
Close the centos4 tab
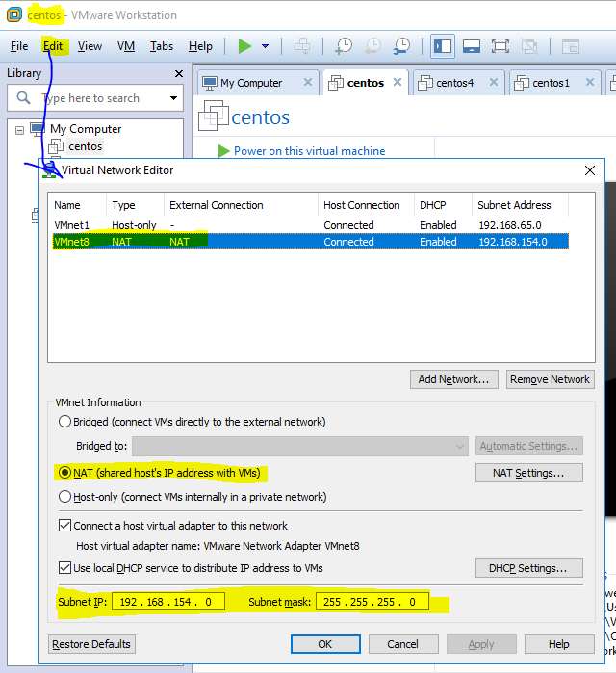[494, 82]
